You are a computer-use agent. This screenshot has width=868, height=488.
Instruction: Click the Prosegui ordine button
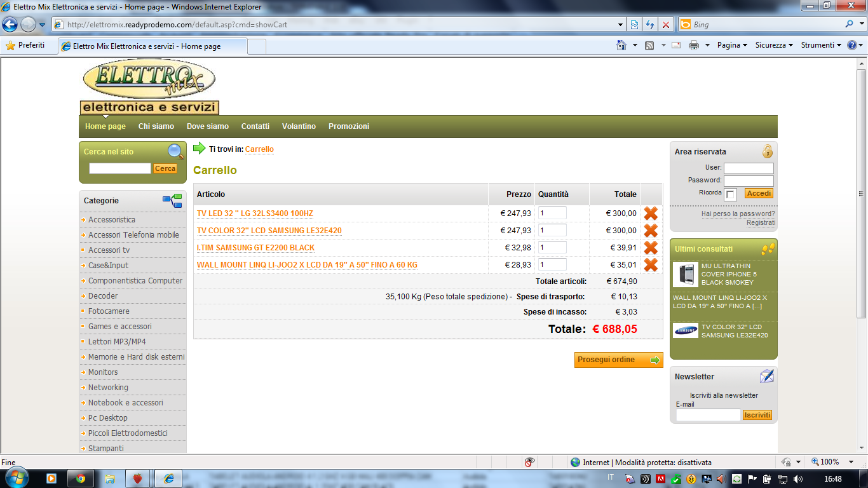618,360
